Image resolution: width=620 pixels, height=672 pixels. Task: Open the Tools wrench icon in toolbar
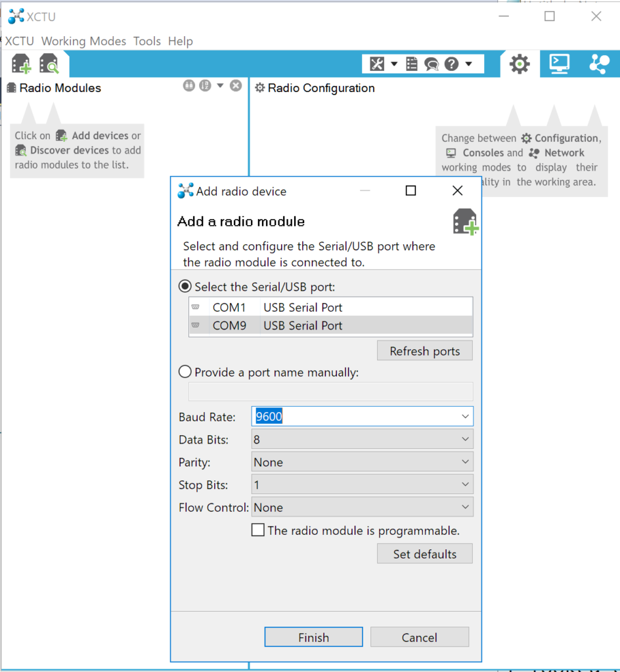[x=377, y=64]
